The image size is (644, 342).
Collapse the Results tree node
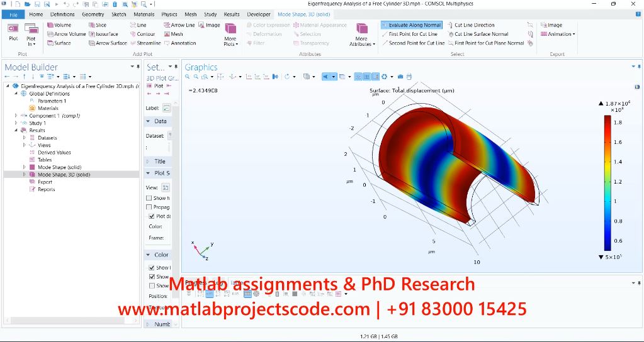pos(16,130)
